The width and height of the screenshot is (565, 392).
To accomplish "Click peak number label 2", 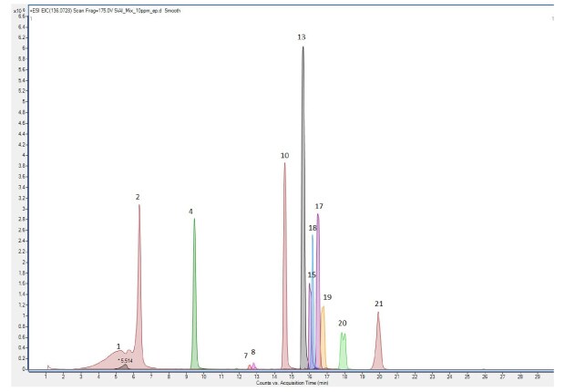I will coord(138,197).
